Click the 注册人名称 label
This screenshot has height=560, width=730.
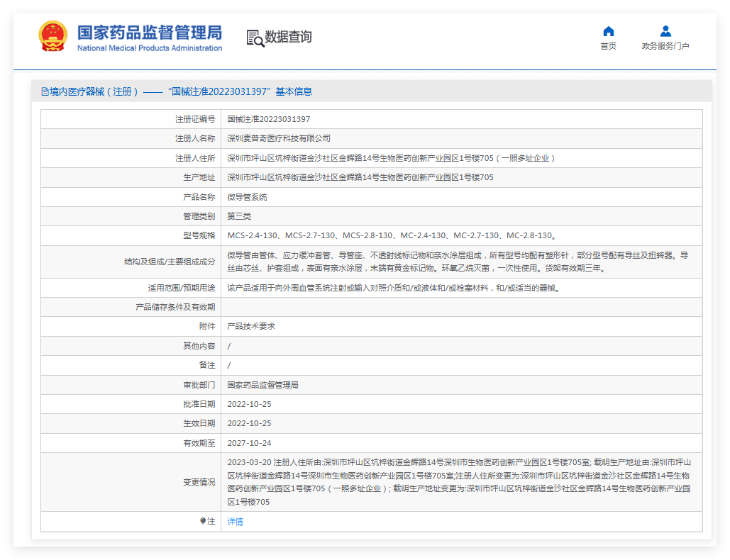[195, 138]
